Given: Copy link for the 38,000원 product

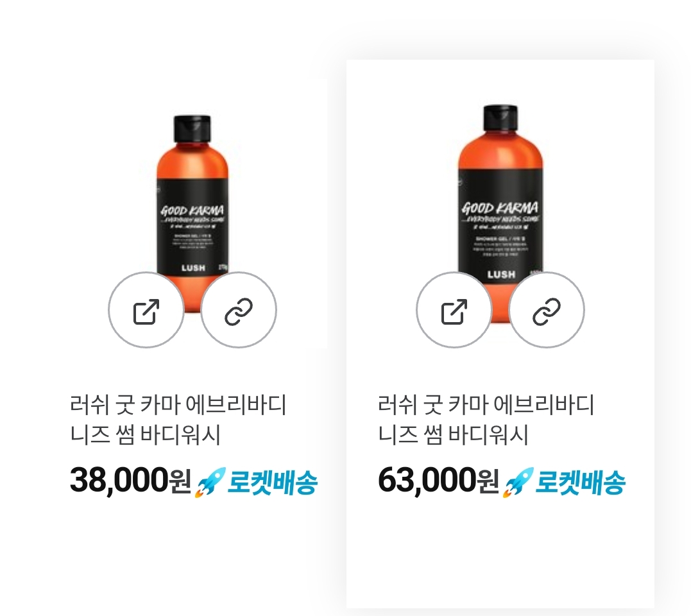Looking at the screenshot, I should pos(239,310).
